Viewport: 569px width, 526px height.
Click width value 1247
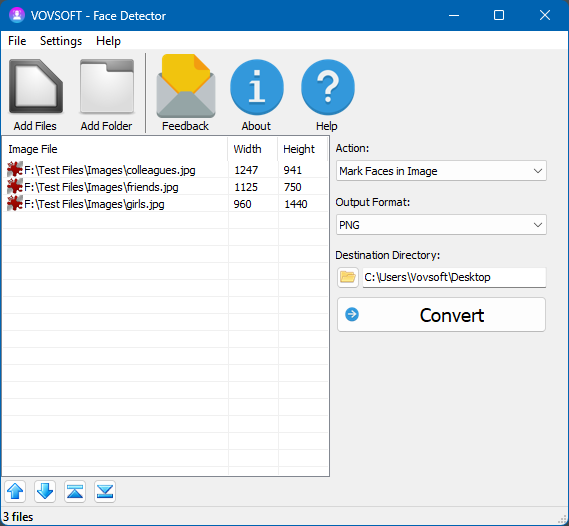[246, 170]
